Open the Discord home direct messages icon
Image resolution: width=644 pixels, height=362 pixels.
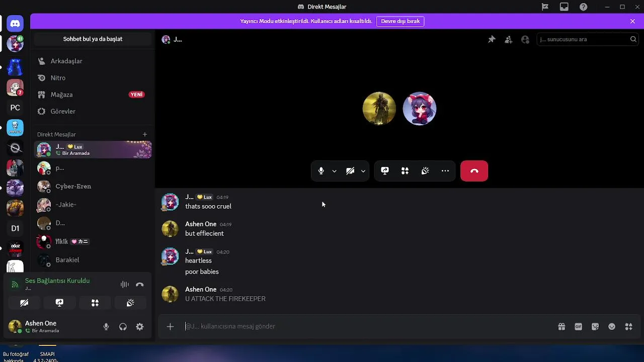(x=15, y=23)
